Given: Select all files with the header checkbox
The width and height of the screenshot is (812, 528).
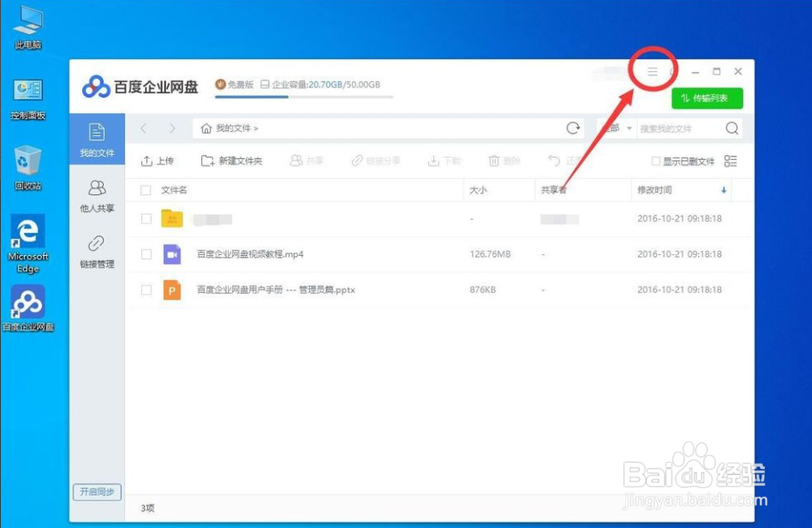Looking at the screenshot, I should [x=146, y=189].
